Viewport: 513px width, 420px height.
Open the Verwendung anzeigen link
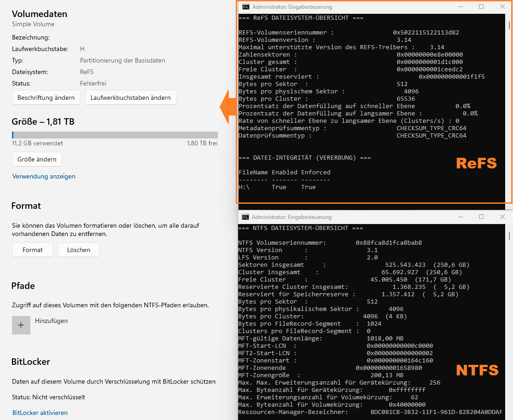[44, 176]
